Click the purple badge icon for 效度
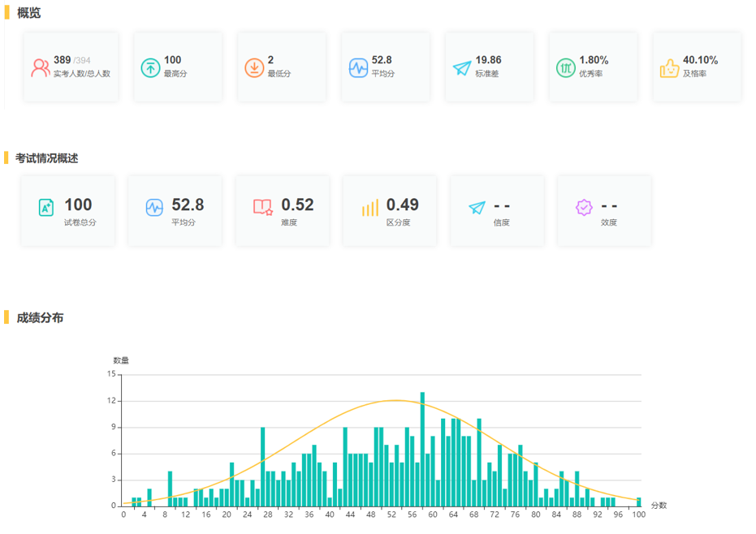756x534 pixels. click(584, 208)
